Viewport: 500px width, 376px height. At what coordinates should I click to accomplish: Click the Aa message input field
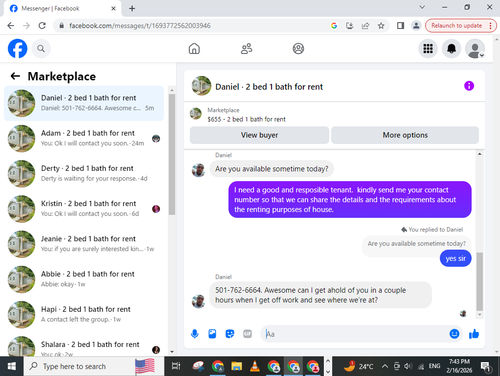pos(355,334)
